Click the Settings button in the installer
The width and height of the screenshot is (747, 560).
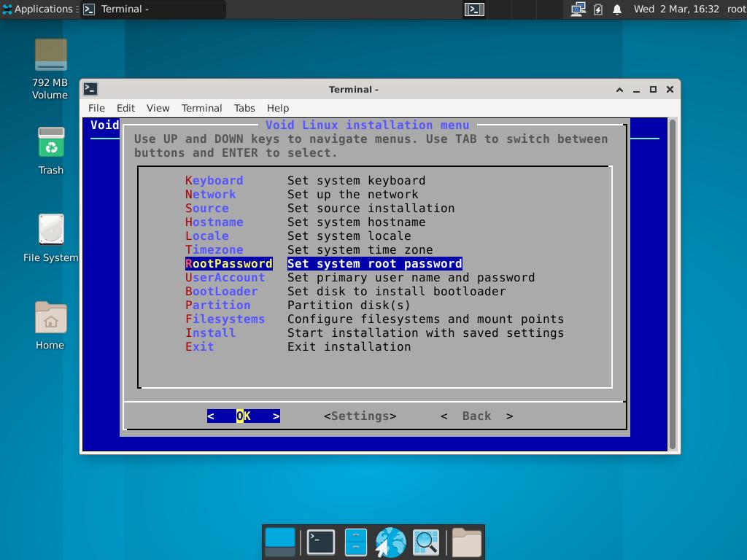pyautogui.click(x=360, y=416)
